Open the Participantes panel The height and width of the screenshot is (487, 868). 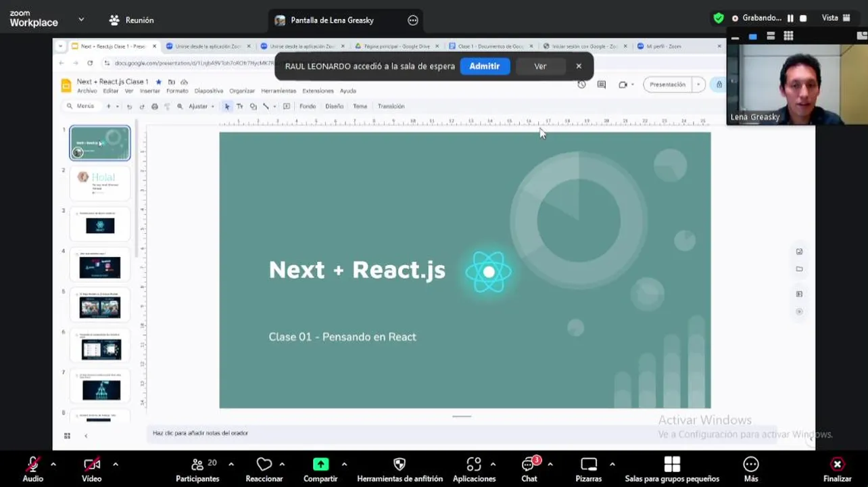[197, 469]
